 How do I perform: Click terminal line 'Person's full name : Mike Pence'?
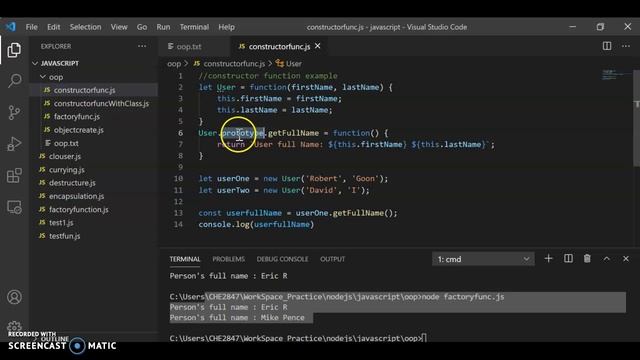[237, 318]
